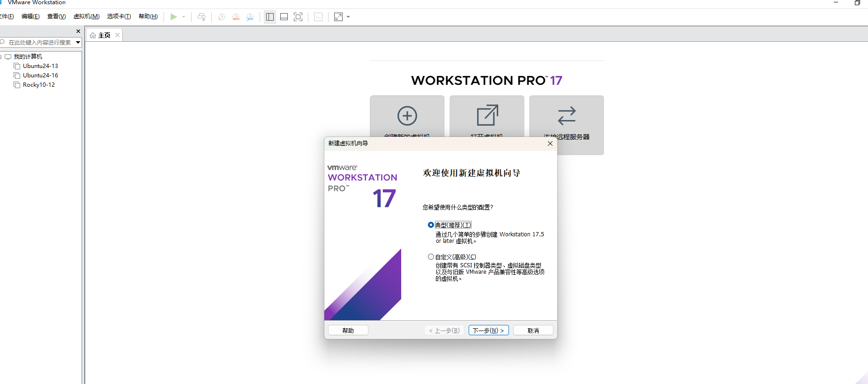Open the 编辑(E) menu
The width and height of the screenshot is (868, 384).
pos(30,16)
